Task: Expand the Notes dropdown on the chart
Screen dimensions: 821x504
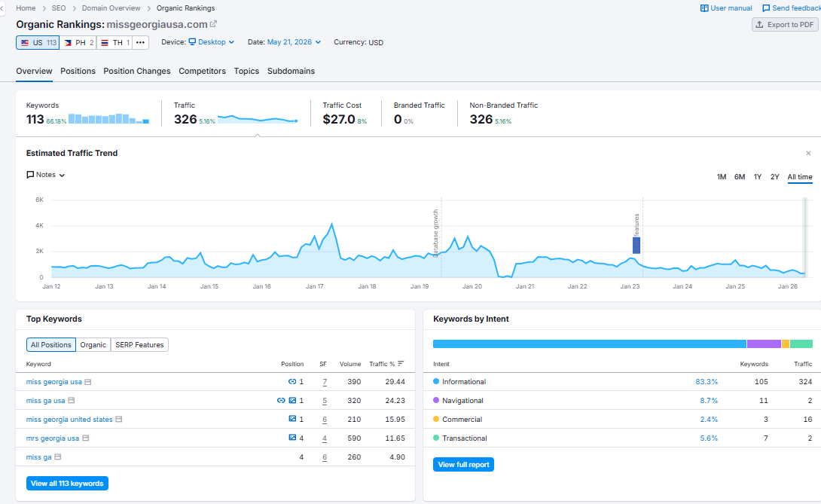Action: [45, 175]
